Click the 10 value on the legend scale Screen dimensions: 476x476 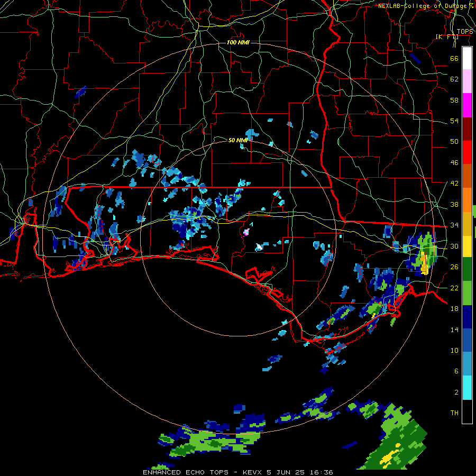[454, 350]
